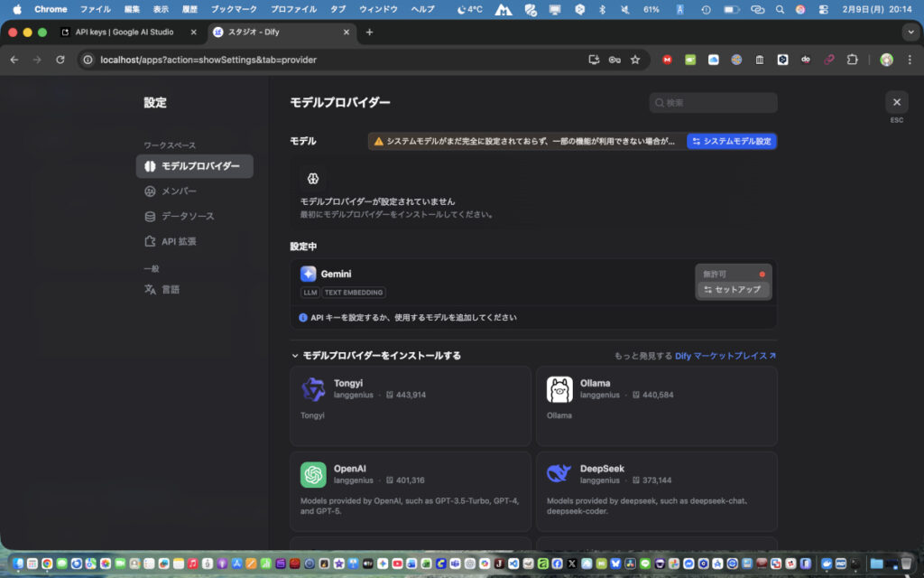Open the 言語 language settings
Viewport: 924px width, 578px height.
(x=171, y=290)
